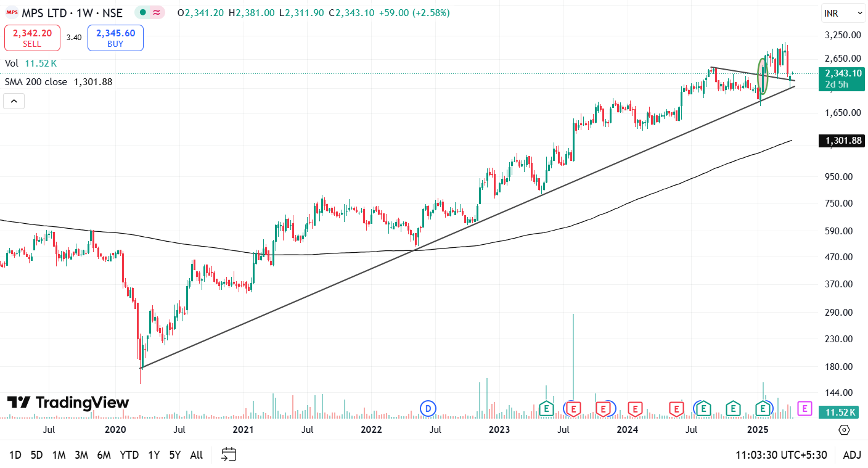
Task: Open green earnings marker just after Jul 2024
Action: coord(703,408)
